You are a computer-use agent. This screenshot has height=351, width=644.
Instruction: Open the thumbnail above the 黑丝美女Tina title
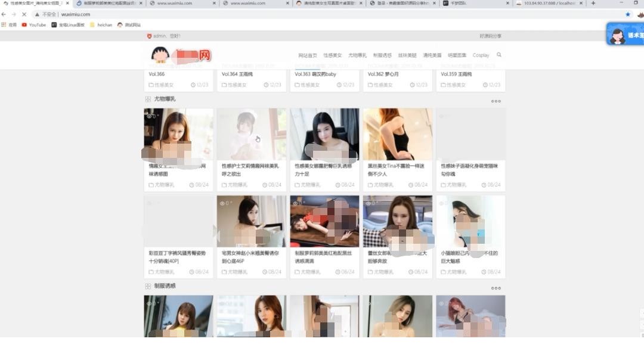[398, 134]
